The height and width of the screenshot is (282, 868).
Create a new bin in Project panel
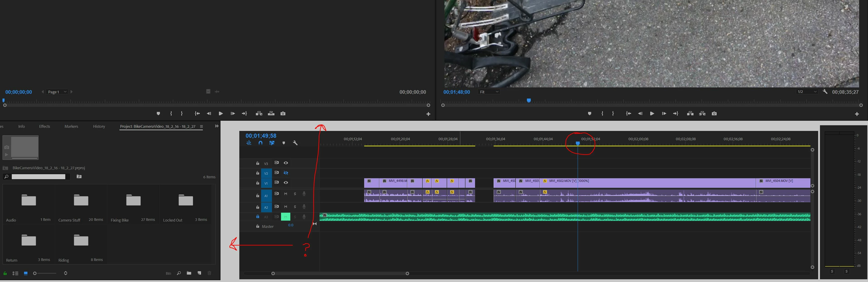[x=189, y=273]
